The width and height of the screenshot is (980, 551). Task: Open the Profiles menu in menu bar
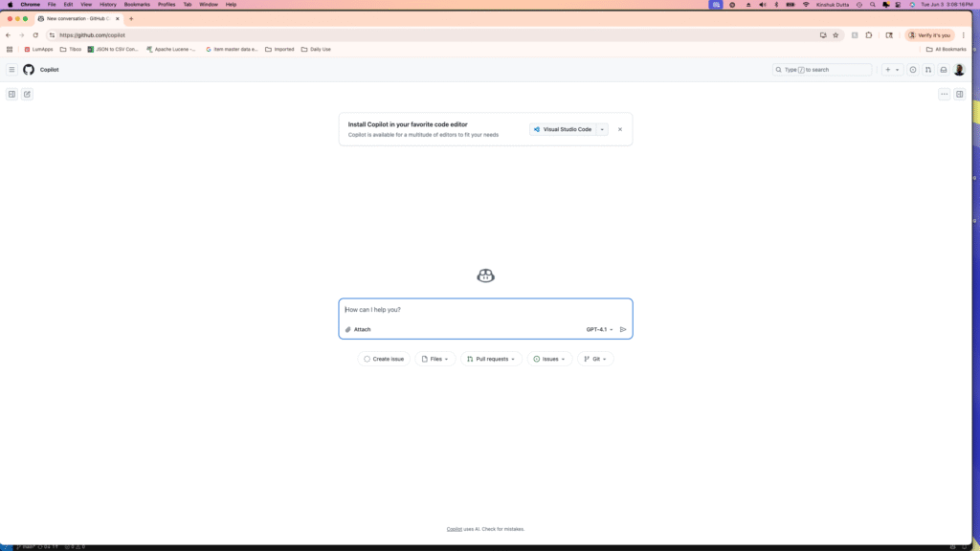pos(167,5)
